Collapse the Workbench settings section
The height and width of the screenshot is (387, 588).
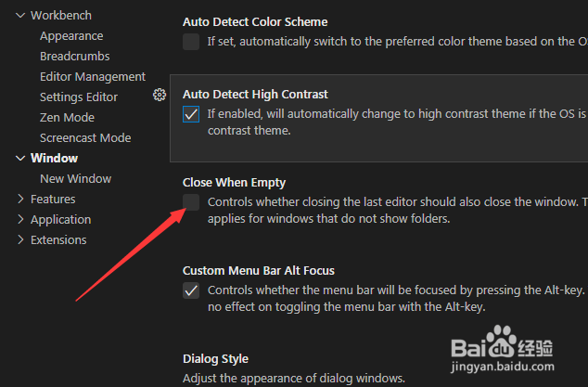click(x=21, y=16)
